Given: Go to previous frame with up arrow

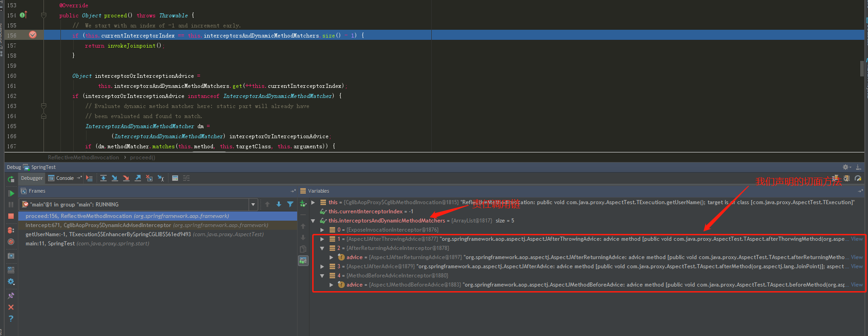Looking at the screenshot, I should [x=267, y=204].
